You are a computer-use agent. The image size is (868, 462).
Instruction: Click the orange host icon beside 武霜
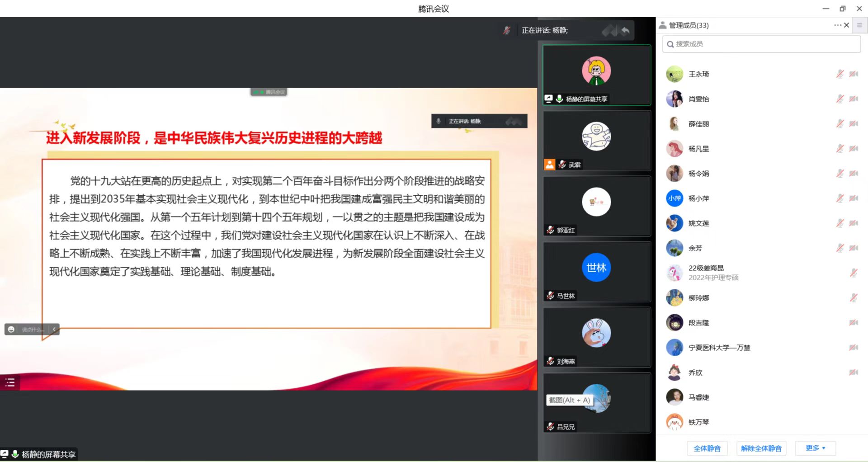point(549,165)
